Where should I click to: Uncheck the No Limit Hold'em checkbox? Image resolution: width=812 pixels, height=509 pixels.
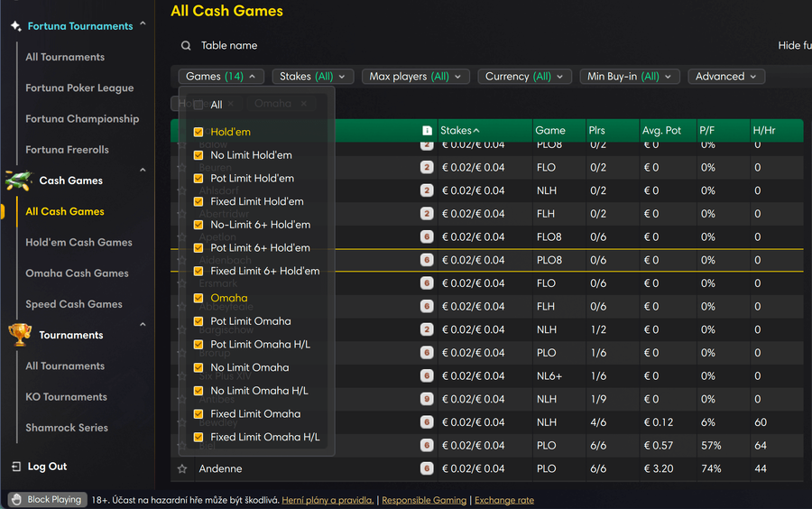198,155
